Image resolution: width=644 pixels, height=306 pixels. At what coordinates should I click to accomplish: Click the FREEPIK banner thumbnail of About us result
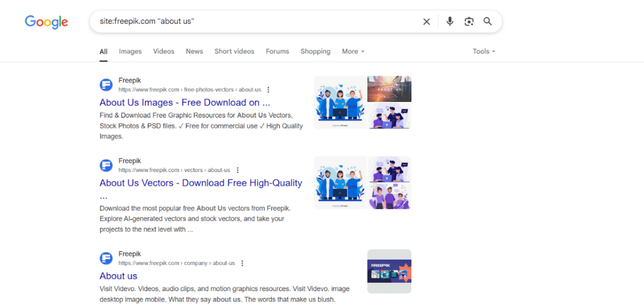389,271
